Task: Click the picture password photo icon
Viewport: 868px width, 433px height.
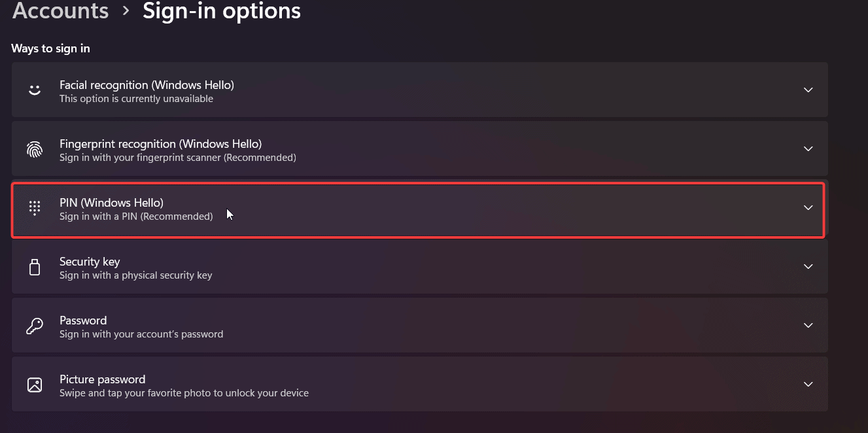Action: (35, 384)
